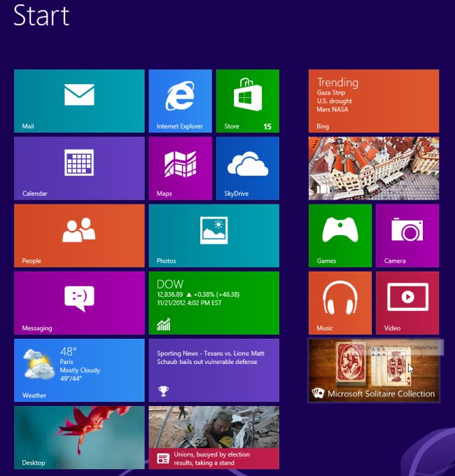Image resolution: width=455 pixels, height=476 pixels.
Task: Open the Photos tile
Action: click(214, 236)
